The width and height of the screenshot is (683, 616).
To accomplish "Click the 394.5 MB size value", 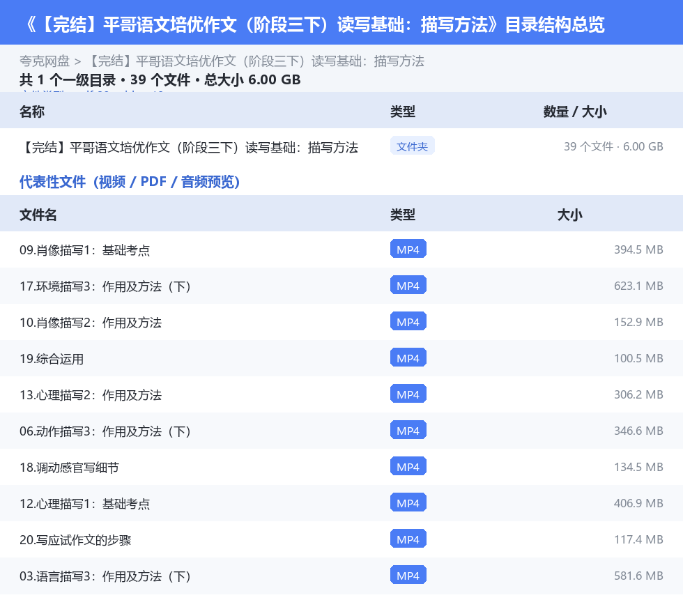I will (x=638, y=249).
